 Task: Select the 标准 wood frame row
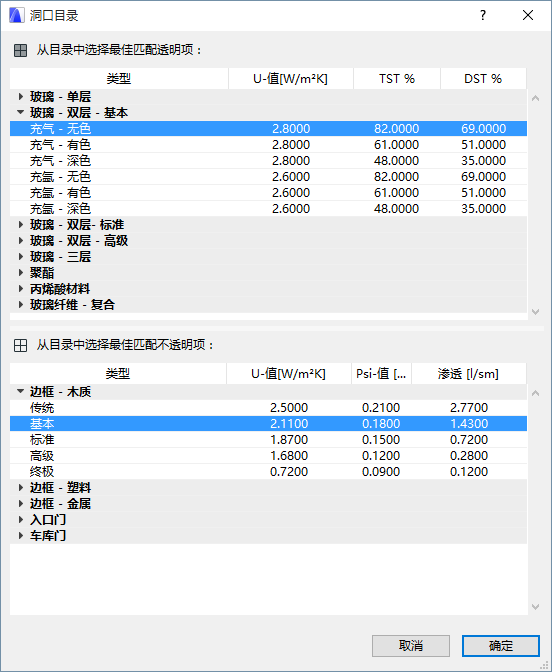(268, 440)
